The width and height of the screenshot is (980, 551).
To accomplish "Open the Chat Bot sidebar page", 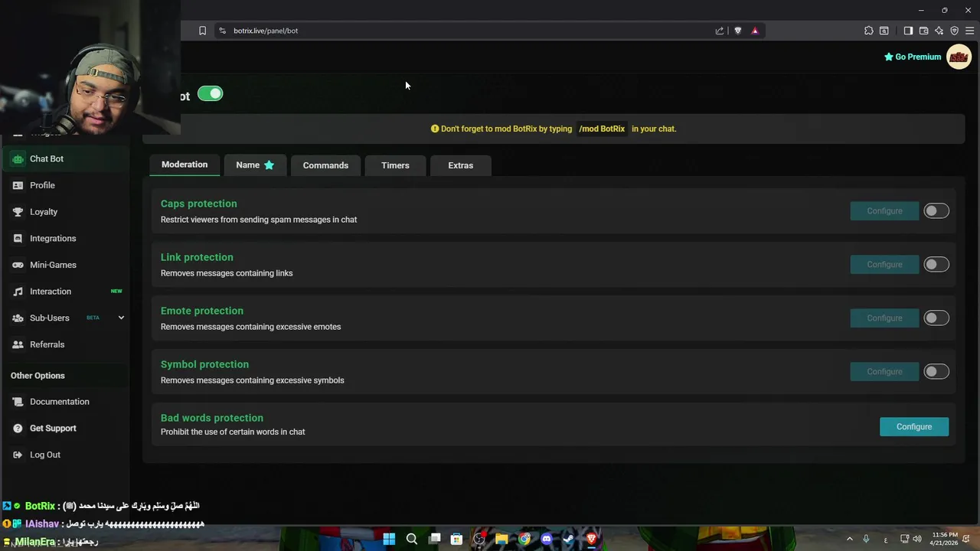I will click(x=65, y=158).
